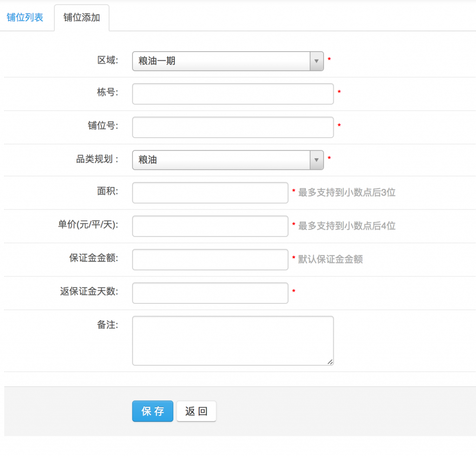Image resolution: width=476 pixels, height=456 pixels.
Task: Open the 区域 dropdown showing 粮油一期
Action: 221,61
